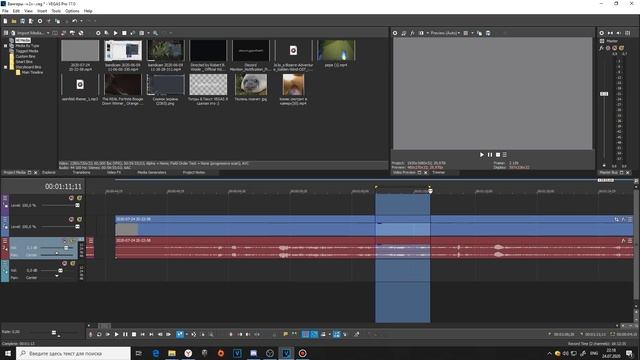640x360 pixels.
Task: Switch to the Project Notes tab
Action: [194, 173]
